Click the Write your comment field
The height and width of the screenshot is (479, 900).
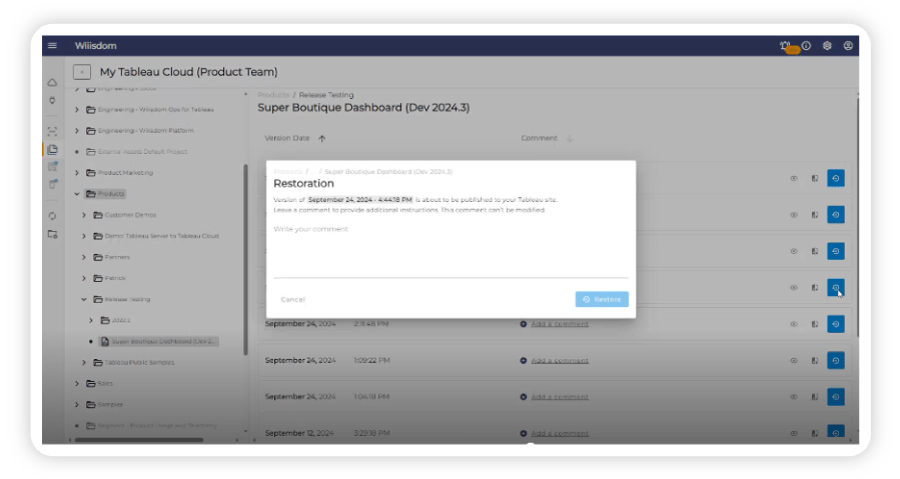tap(451, 251)
